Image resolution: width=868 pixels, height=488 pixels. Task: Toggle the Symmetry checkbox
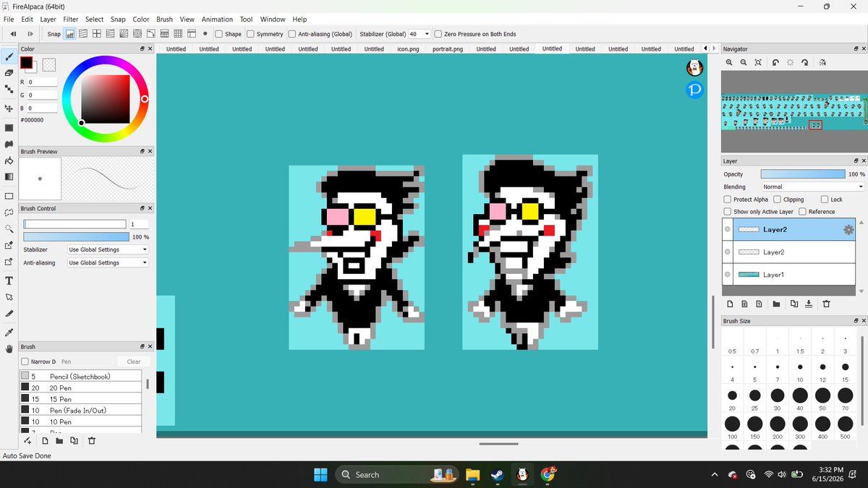[x=250, y=34]
